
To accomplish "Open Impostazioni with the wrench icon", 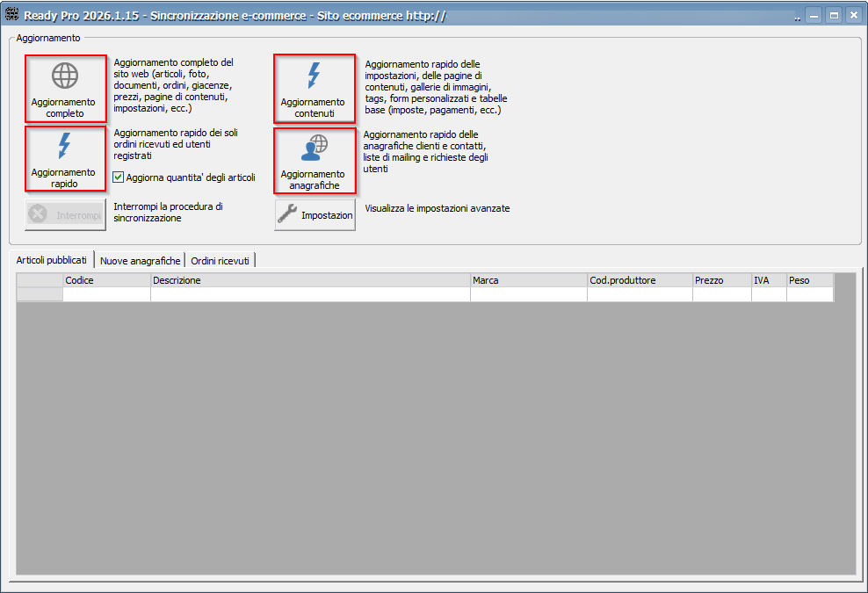I will 315,215.
